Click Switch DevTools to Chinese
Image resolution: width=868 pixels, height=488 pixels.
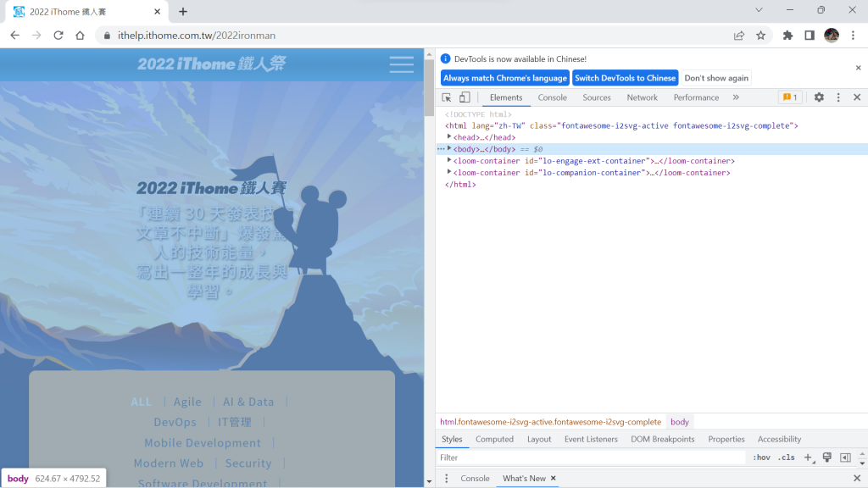point(625,78)
